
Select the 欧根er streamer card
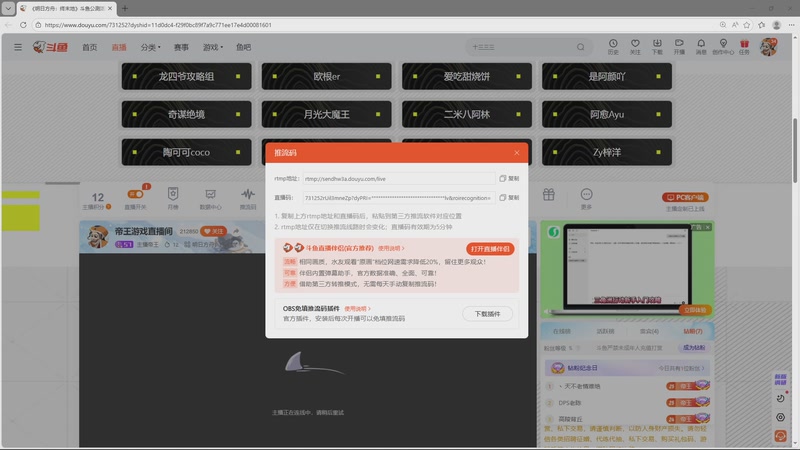[327, 77]
